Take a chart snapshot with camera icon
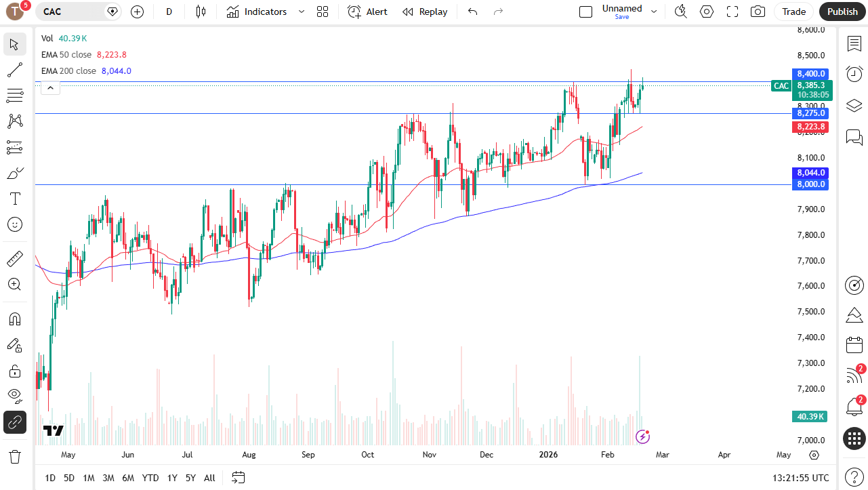This screenshot has width=868, height=490. coord(758,12)
